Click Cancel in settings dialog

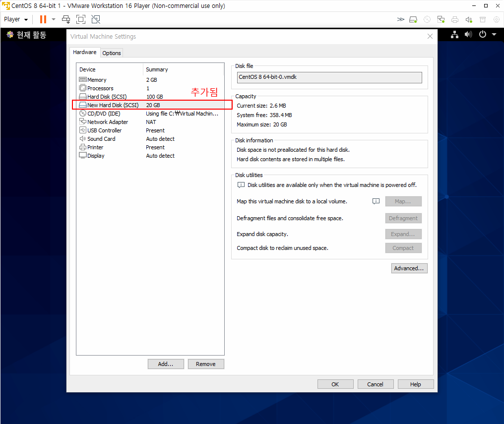tap(376, 384)
